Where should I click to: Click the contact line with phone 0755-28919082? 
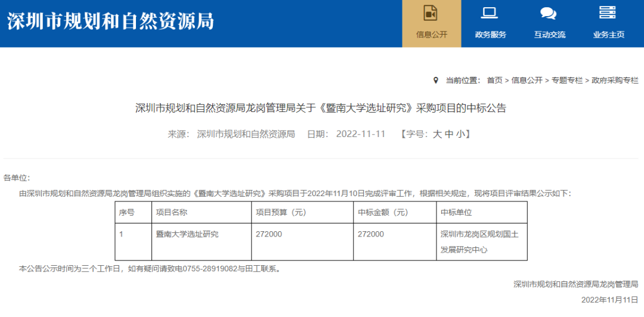150,269
